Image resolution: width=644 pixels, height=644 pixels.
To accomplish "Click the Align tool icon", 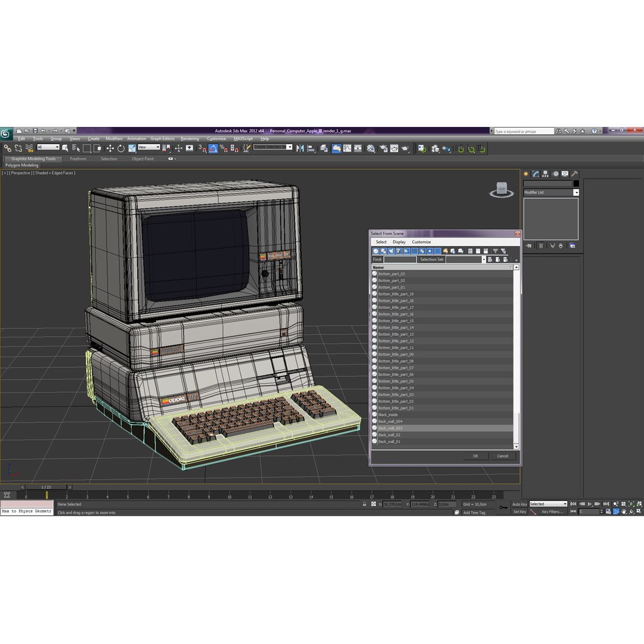I will pyautogui.click(x=311, y=148).
